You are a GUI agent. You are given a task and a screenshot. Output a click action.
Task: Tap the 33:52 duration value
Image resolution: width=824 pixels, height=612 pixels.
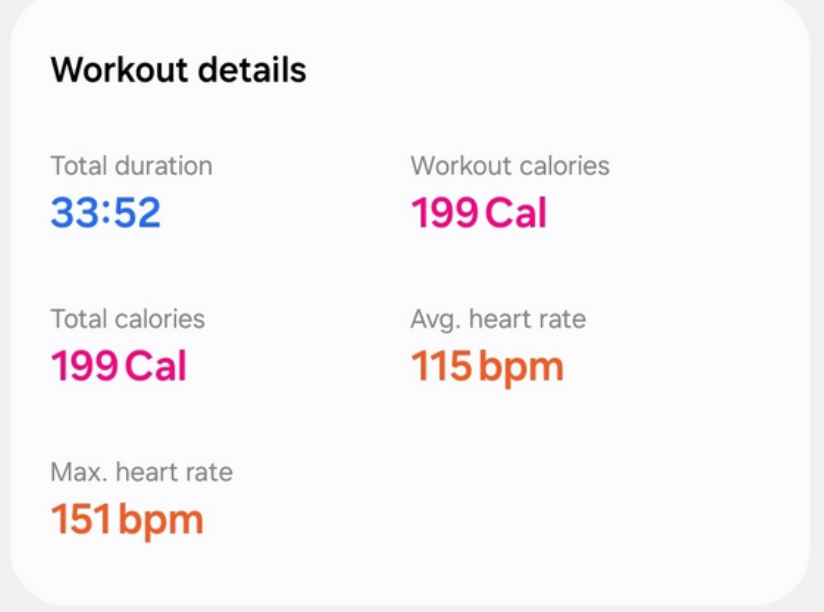[x=106, y=212]
